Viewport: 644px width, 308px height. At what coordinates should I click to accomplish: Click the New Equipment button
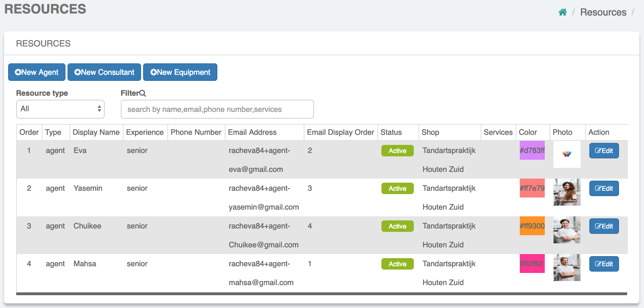coord(180,72)
